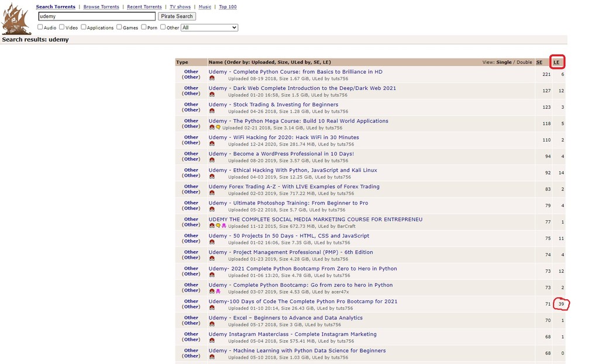
Task: Open comments icon on SOCIAL MEDIA MARKETING COURSE
Action: coord(218,226)
